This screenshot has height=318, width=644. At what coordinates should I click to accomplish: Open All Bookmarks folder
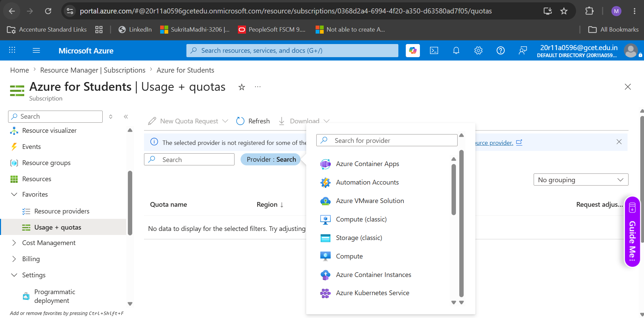(x=613, y=30)
